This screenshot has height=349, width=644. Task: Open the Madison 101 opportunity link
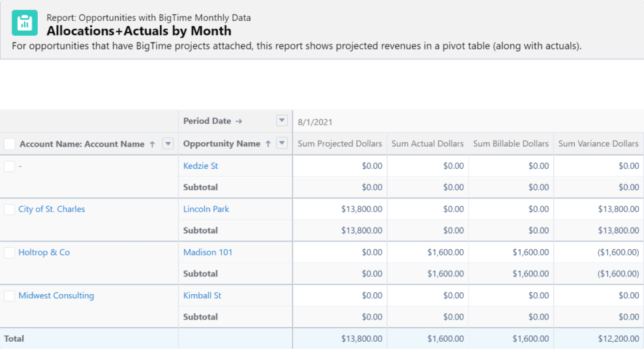[208, 252]
